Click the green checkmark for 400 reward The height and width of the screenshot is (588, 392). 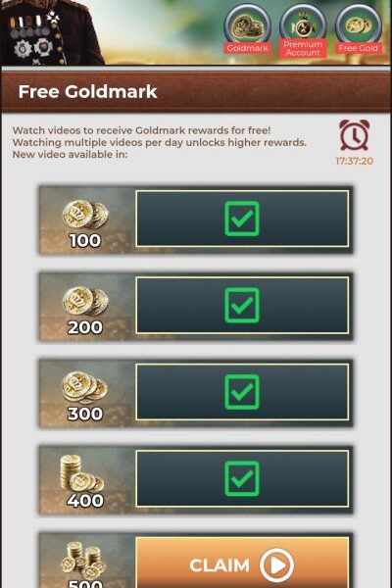[242, 478]
